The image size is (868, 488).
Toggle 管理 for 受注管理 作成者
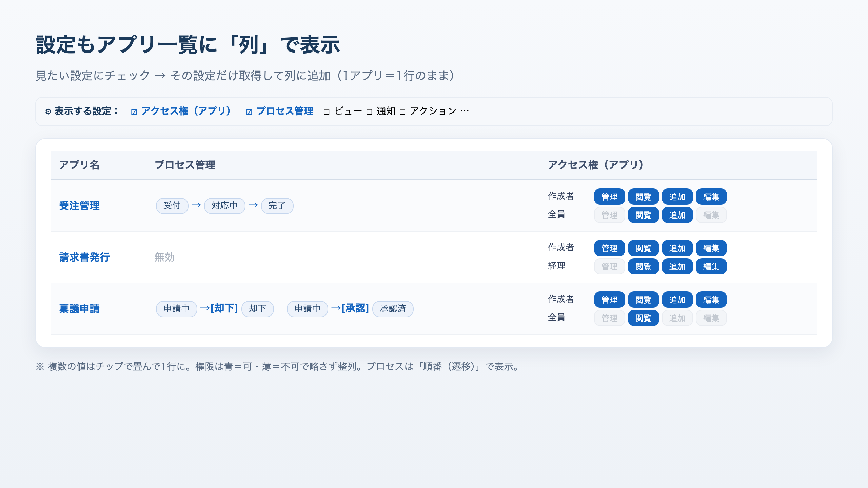(x=609, y=197)
